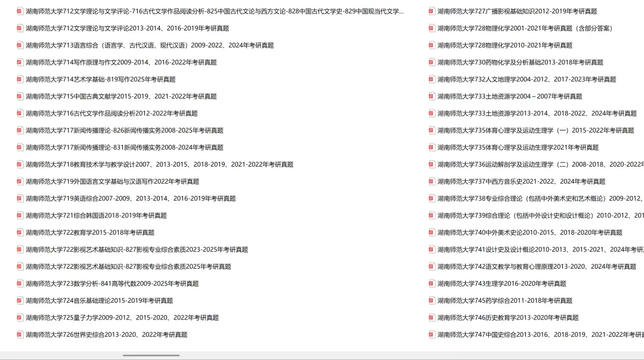This screenshot has width=644, height=360.
Task: Click PDF icon beside 737中西方音乐史 file
Action: pos(432,181)
